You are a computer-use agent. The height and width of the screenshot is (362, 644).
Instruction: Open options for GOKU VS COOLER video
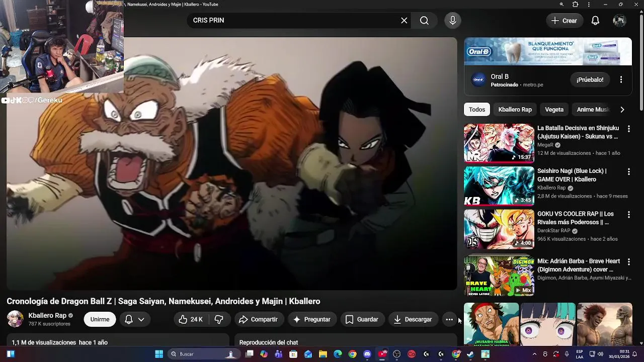click(628, 215)
